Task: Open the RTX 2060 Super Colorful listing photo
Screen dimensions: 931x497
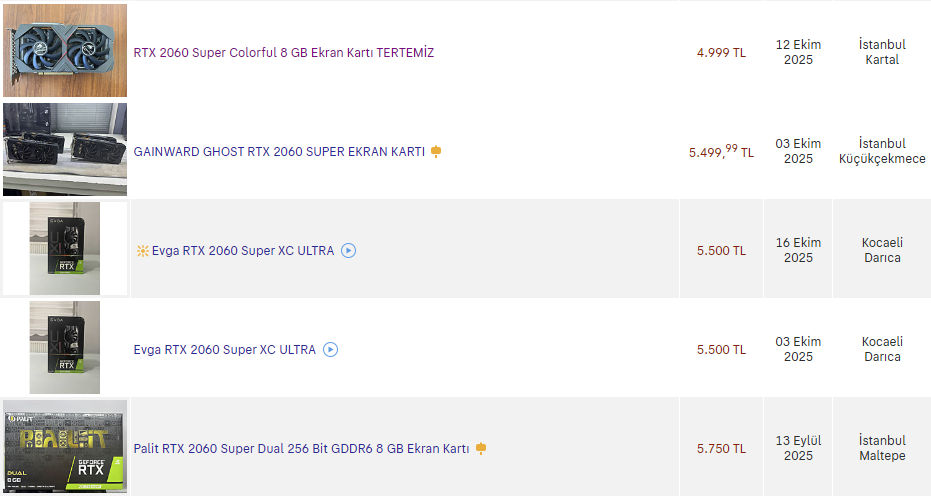Action: [x=65, y=50]
